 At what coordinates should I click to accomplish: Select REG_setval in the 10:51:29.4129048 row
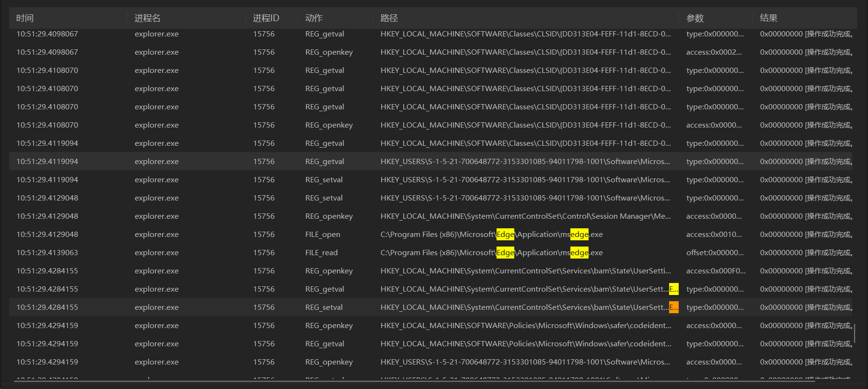pyautogui.click(x=324, y=198)
